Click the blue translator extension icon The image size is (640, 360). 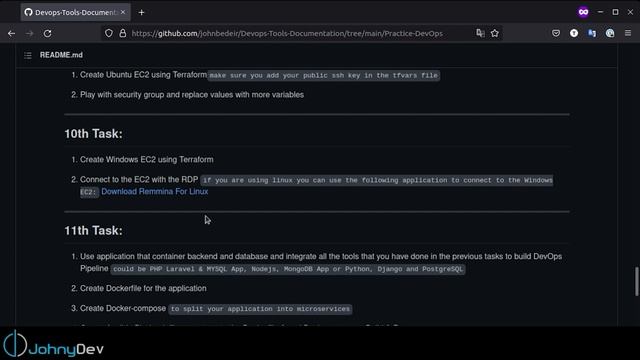(x=592, y=33)
